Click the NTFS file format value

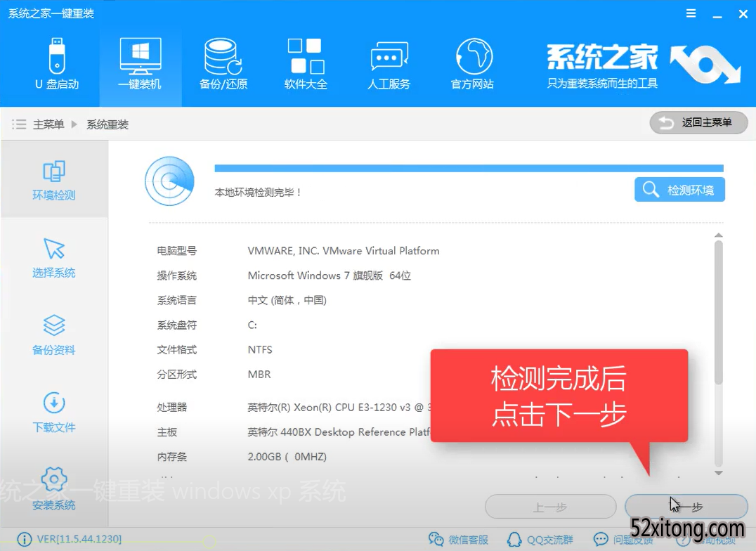click(x=260, y=350)
